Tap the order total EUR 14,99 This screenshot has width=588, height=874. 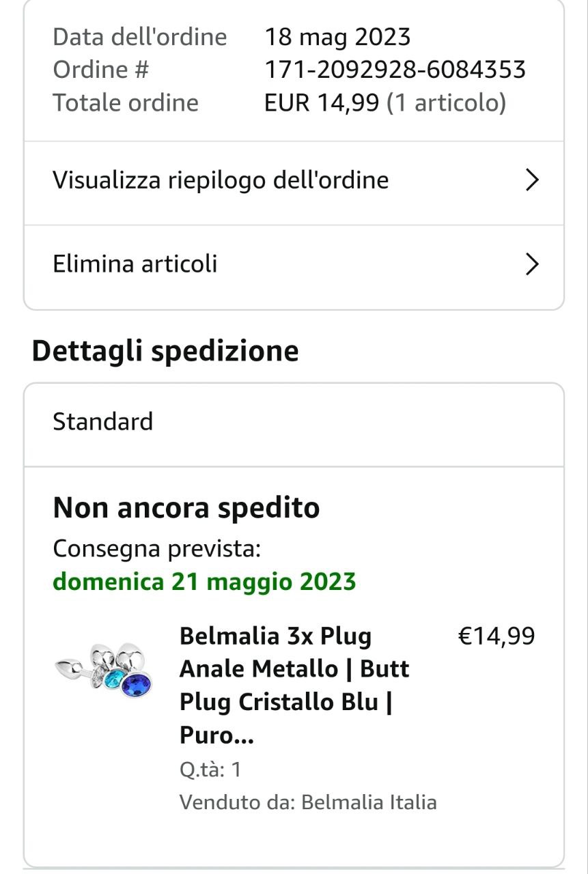pyautogui.click(x=321, y=103)
